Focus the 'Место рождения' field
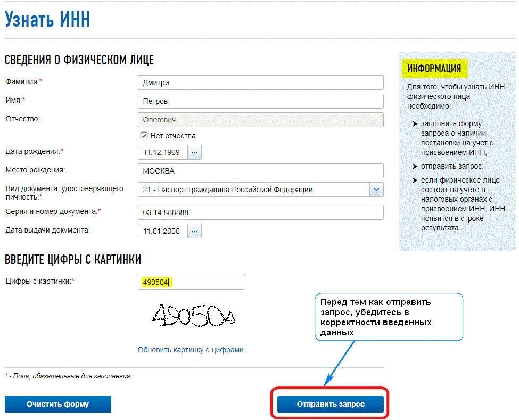 point(260,171)
